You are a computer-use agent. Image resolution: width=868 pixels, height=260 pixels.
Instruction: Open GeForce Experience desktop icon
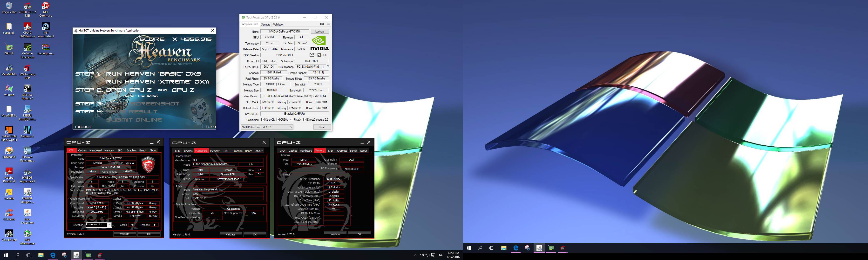(27, 51)
